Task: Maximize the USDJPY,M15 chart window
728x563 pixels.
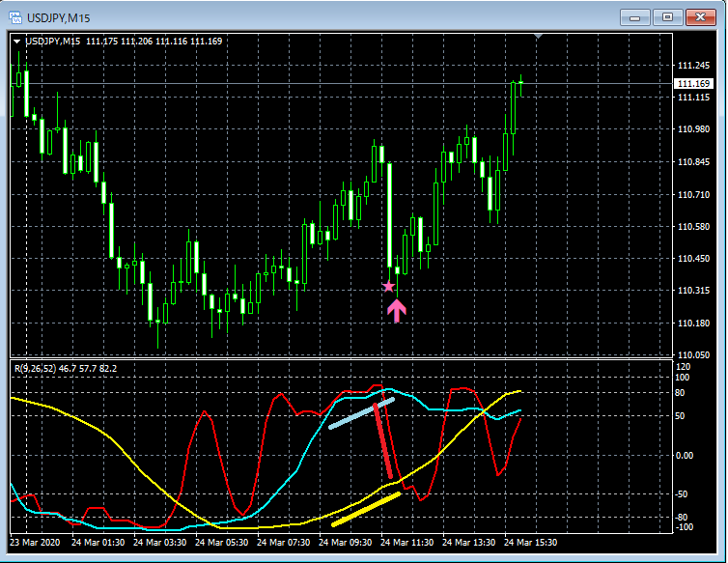Action: point(667,17)
